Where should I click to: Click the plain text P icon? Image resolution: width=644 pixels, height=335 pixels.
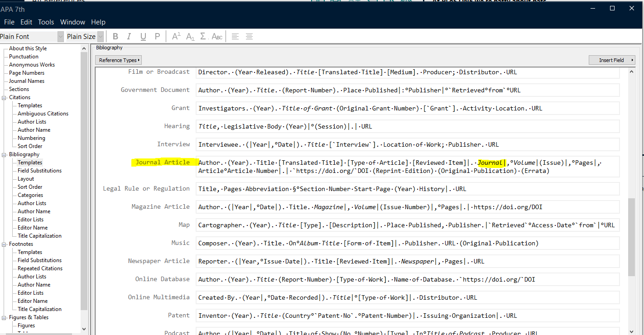(x=157, y=37)
